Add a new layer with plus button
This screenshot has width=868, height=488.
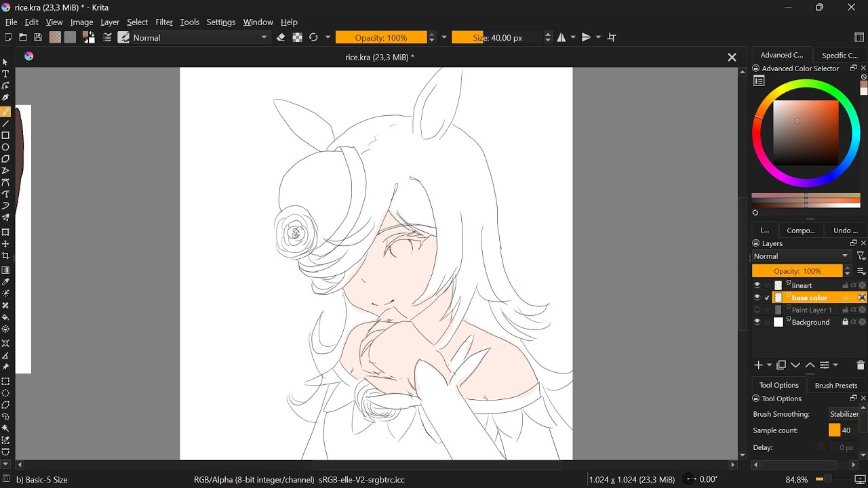(759, 365)
